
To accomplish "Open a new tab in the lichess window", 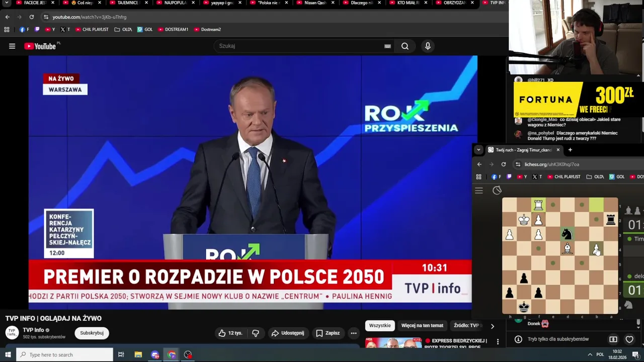I will click(570, 150).
